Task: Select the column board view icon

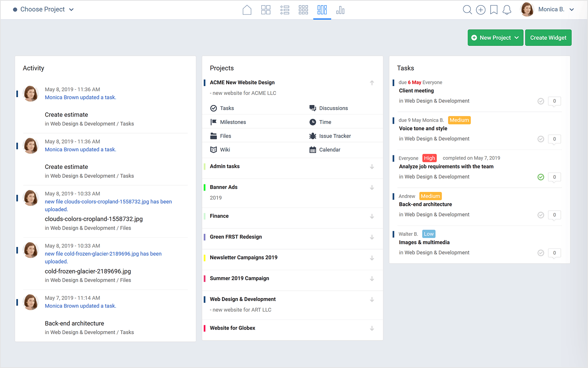Action: point(322,10)
